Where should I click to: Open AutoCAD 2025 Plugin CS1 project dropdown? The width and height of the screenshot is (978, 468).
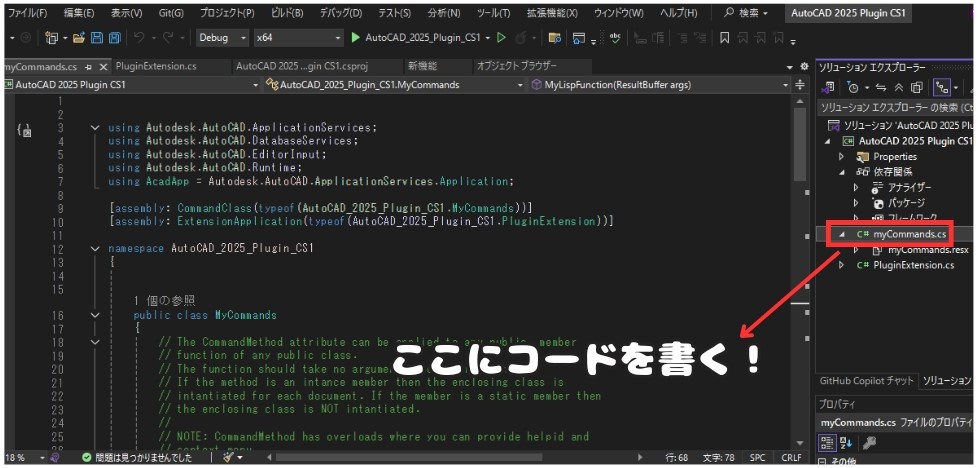(131, 84)
